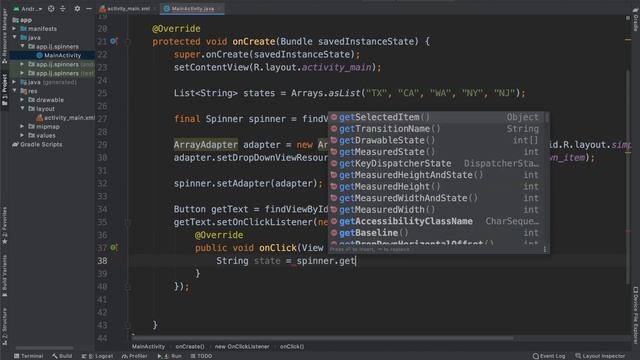Click editor horizontal scrollbar
The width and height of the screenshot is (640, 360).
(322, 338)
